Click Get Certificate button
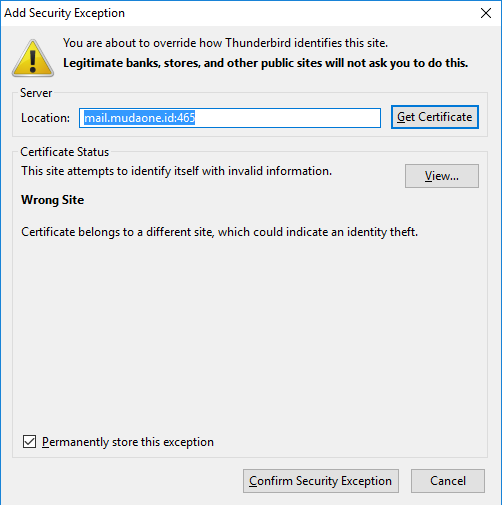 [435, 117]
